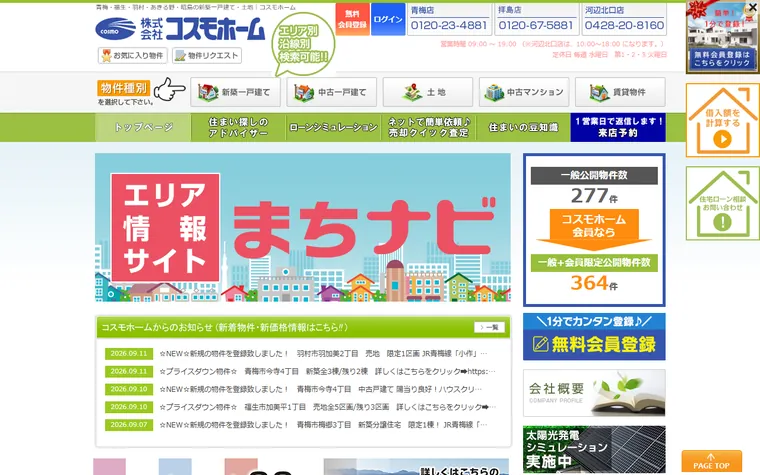This screenshot has height=475, width=760.
Task: Close the floating membership ad
Action: [x=753, y=7]
